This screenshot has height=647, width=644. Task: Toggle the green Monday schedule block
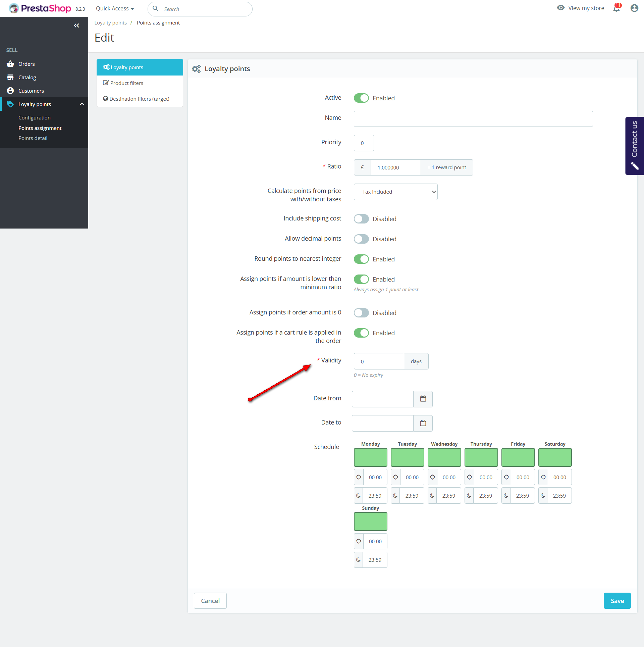[x=370, y=457]
